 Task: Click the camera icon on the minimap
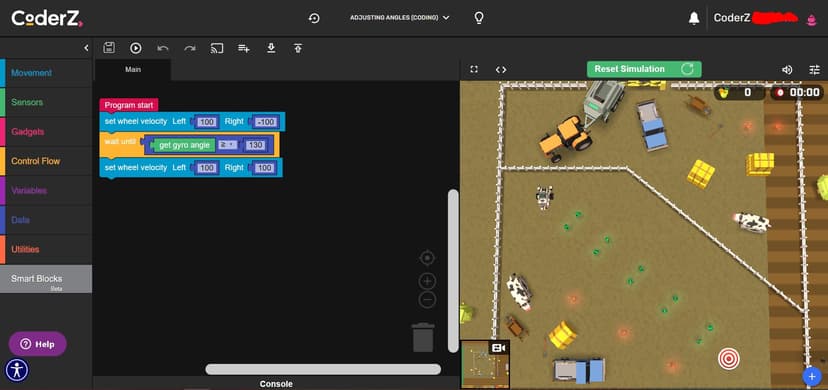(x=498, y=348)
